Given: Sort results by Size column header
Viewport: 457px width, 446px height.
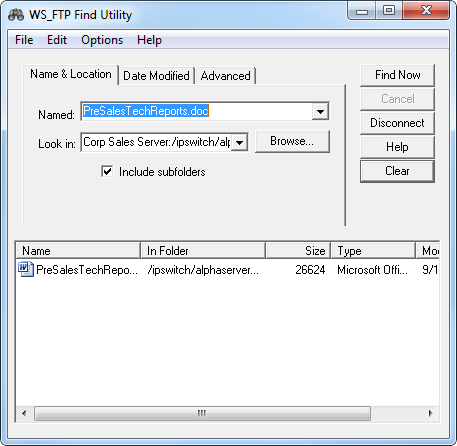Looking at the screenshot, I should [x=298, y=251].
